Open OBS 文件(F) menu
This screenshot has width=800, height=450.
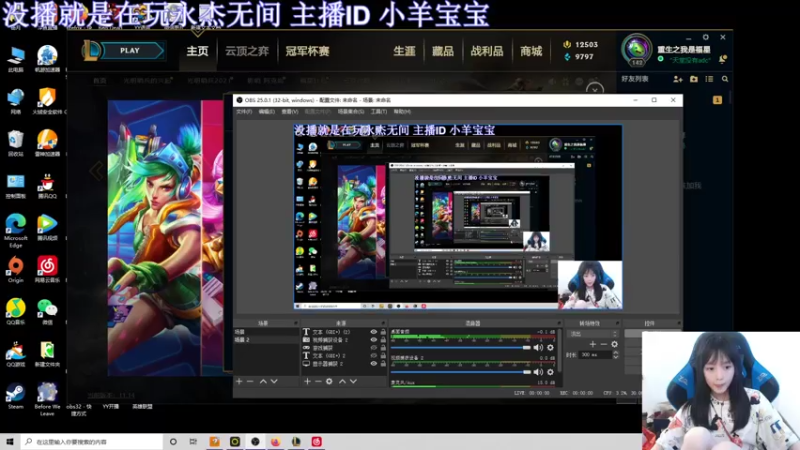point(244,112)
